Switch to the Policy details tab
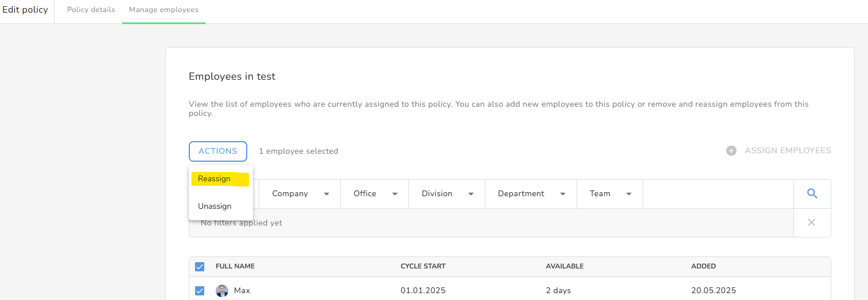The width and height of the screenshot is (868, 300). pos(91,10)
